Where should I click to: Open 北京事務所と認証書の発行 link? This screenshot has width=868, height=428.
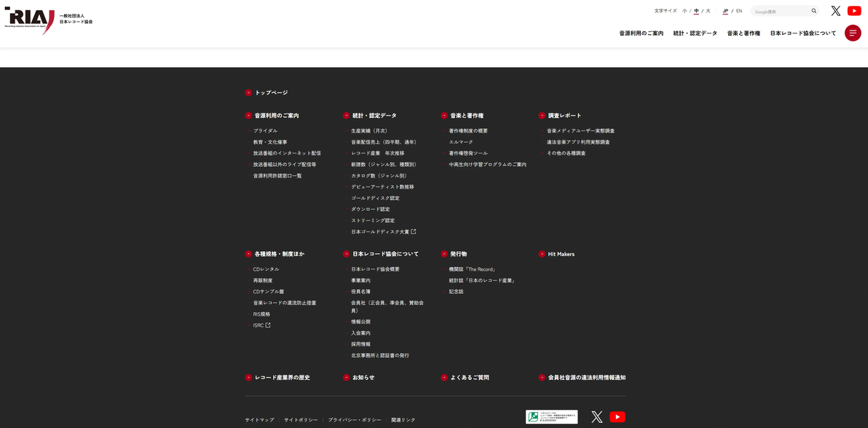click(380, 355)
